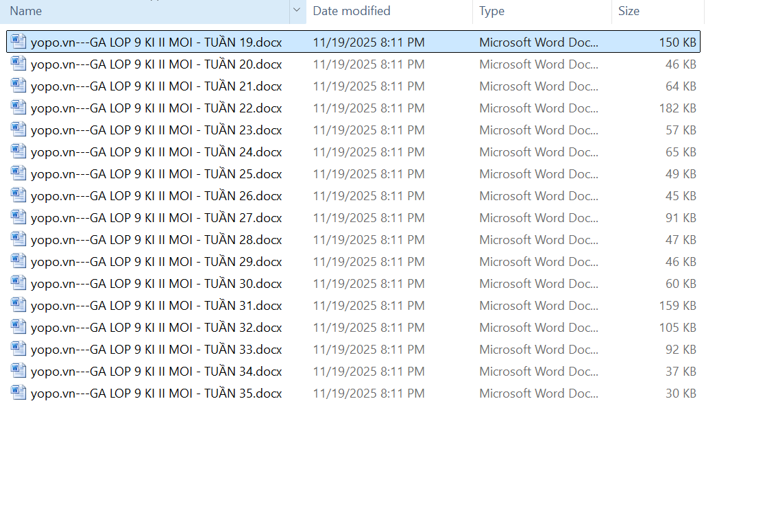The width and height of the screenshot is (778, 532).
Task: Click the date modified of TUẦN 34.docx
Action: pyautogui.click(x=369, y=372)
